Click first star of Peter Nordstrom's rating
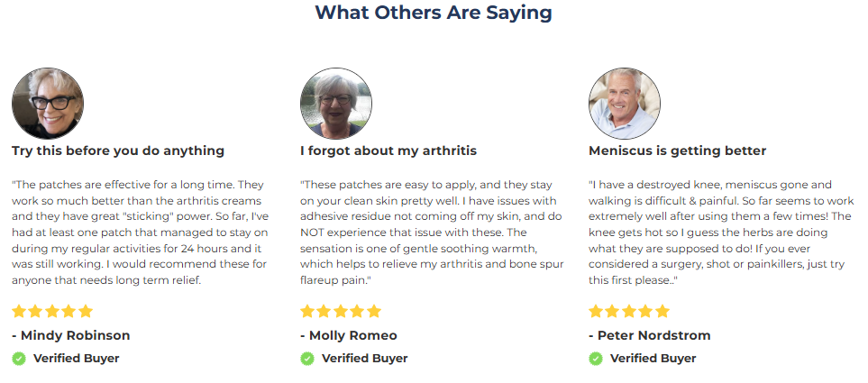This screenshot has height=383, width=868. [596, 311]
